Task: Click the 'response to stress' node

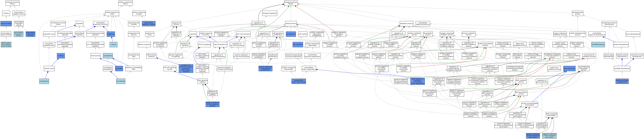Action: (150, 34)
